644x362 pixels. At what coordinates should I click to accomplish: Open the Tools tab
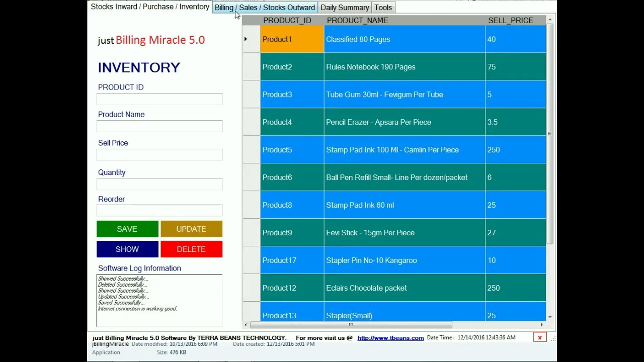coord(383,8)
